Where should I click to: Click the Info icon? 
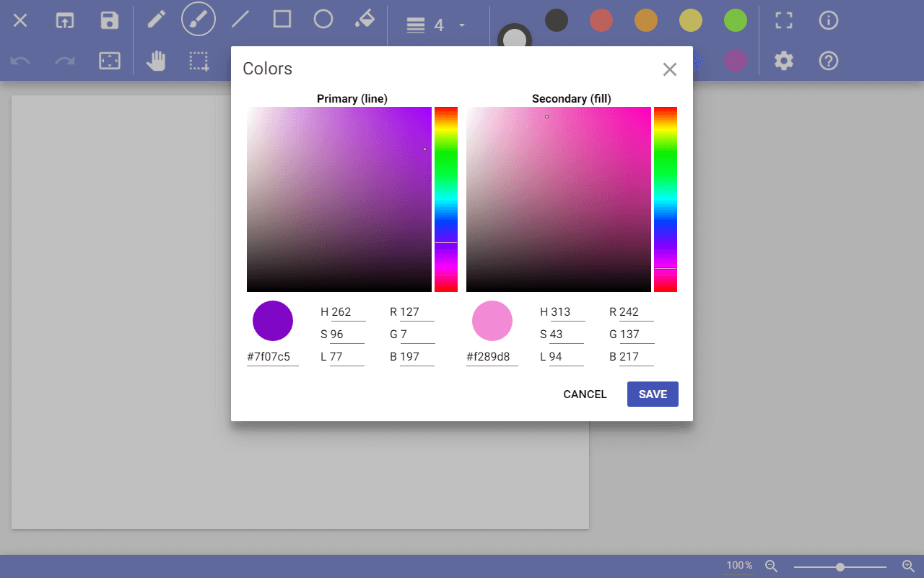coord(828,20)
